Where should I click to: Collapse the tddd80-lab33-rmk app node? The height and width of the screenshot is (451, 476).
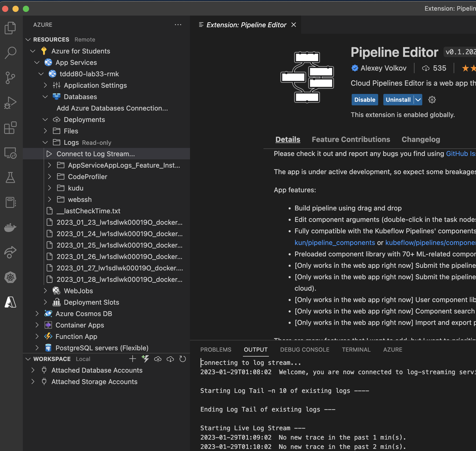click(41, 74)
